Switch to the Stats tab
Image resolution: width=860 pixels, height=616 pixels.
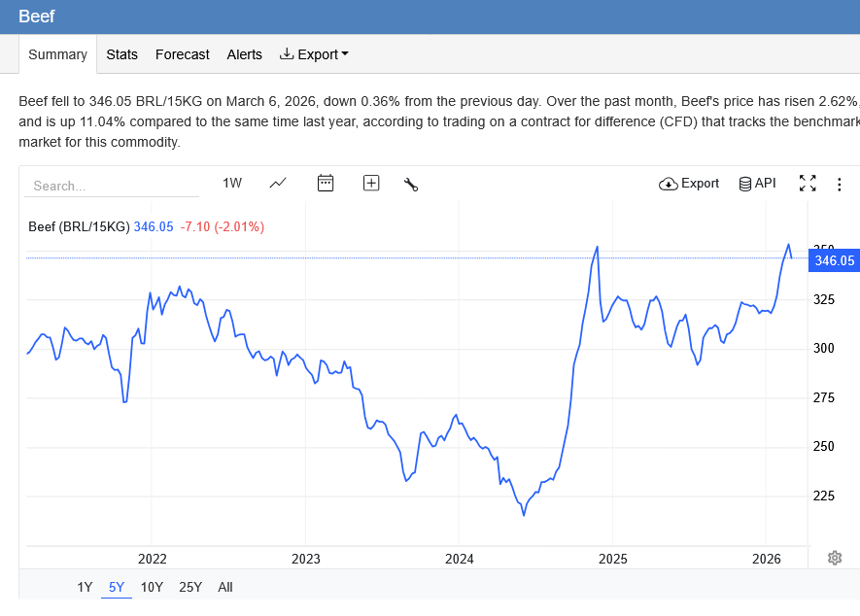(121, 54)
